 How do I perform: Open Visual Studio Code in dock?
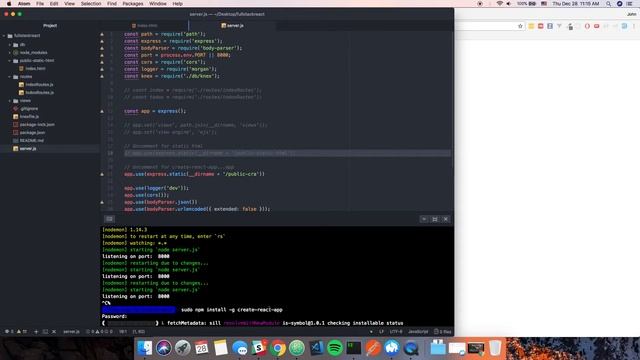click(x=316, y=348)
